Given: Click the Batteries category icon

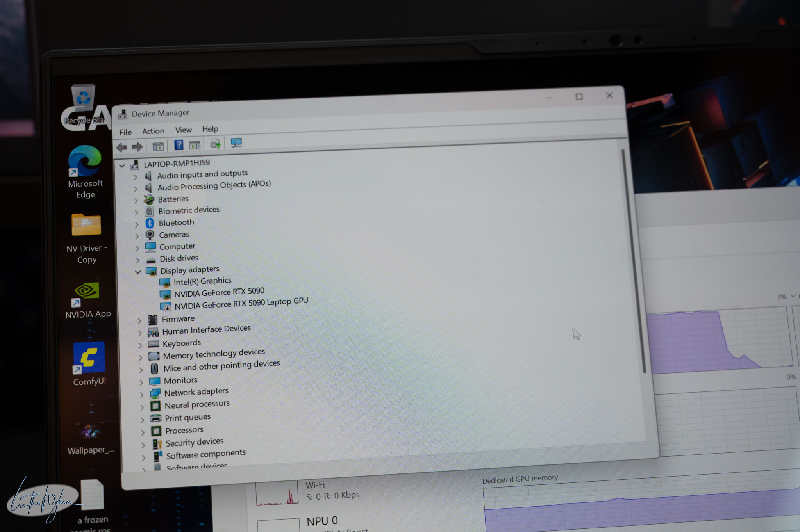Looking at the screenshot, I should [149, 200].
